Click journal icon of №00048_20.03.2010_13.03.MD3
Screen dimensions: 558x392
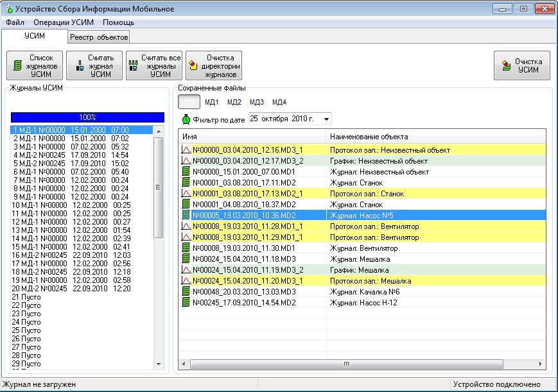click(186, 291)
